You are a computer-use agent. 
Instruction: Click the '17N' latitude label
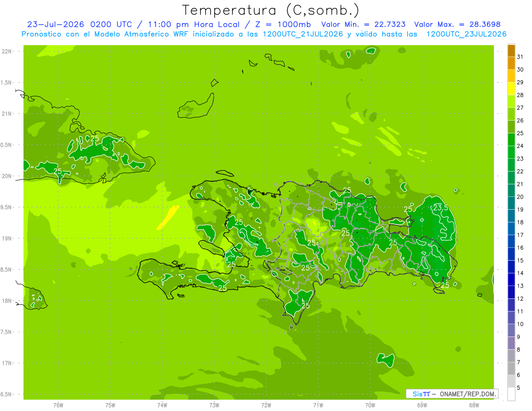tap(8, 363)
